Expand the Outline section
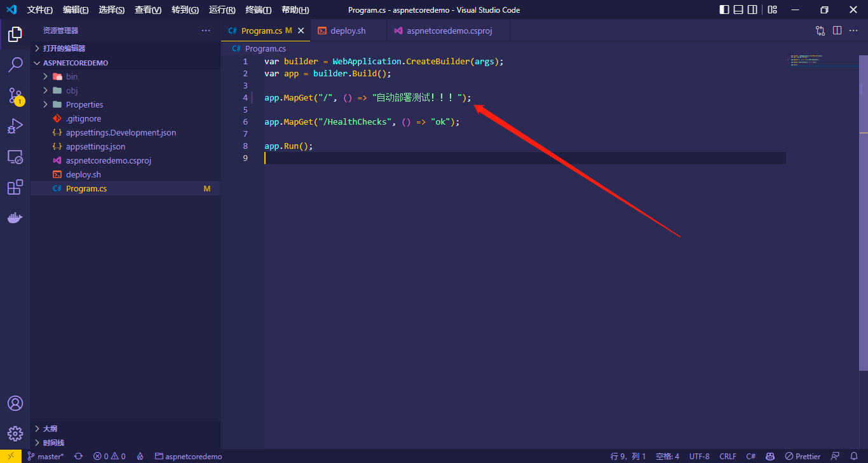Screen dimensions: 868x463 pos(125,429)
